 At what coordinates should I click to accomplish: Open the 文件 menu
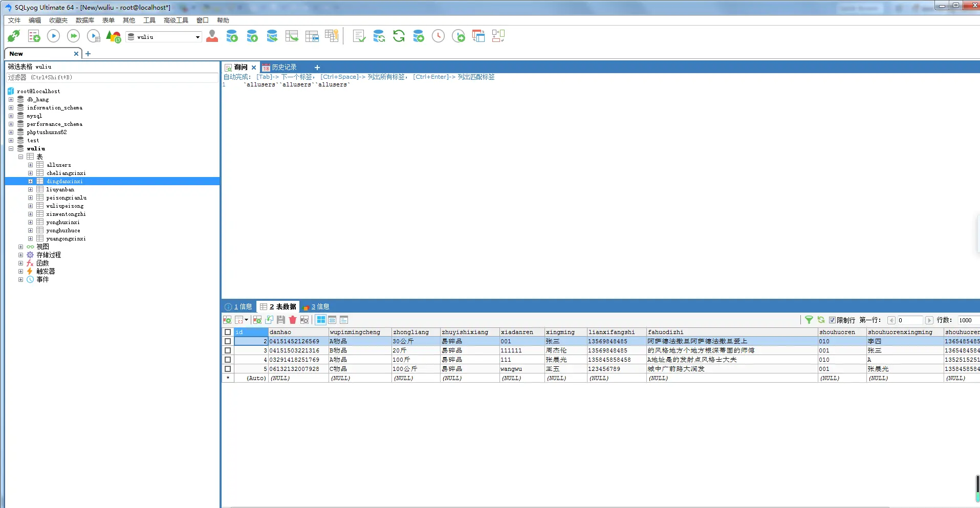pyautogui.click(x=14, y=20)
